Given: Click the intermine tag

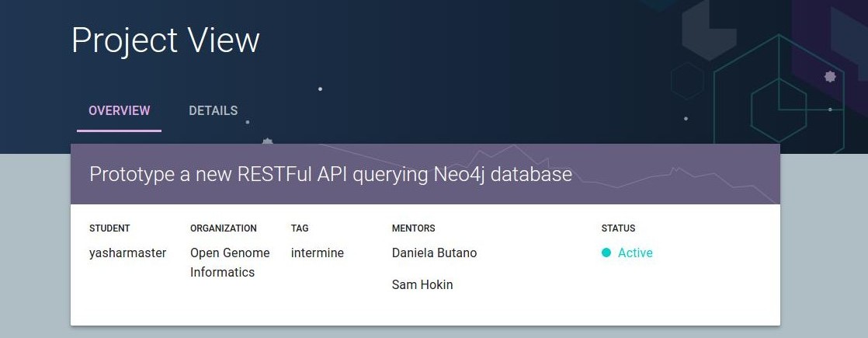Looking at the screenshot, I should coord(318,253).
